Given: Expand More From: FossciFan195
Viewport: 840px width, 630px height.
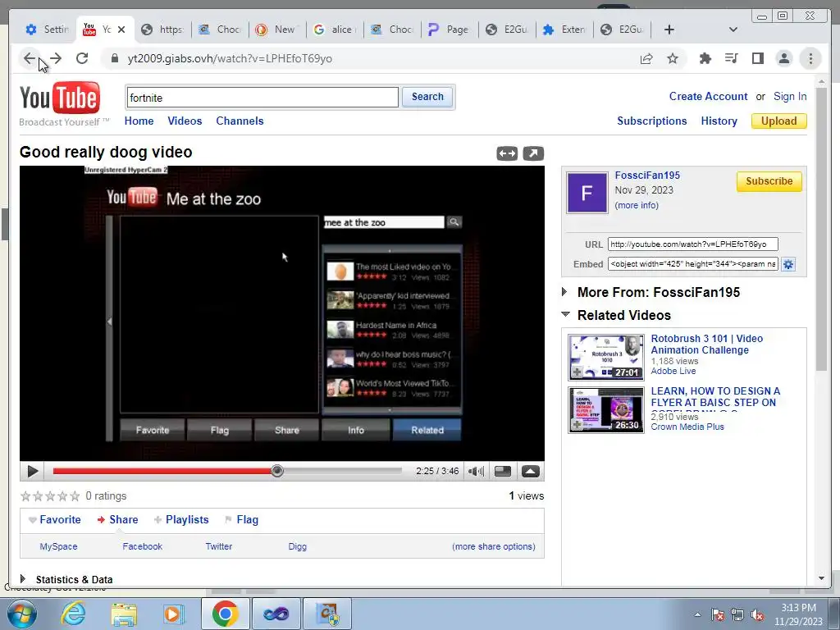Looking at the screenshot, I should [x=564, y=292].
